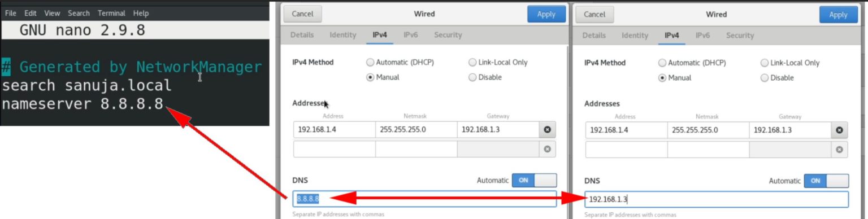868x219 pixels.
Task: Click the 255.255.255.0 netmask field in the right Wired dialog
Action: 708,130
